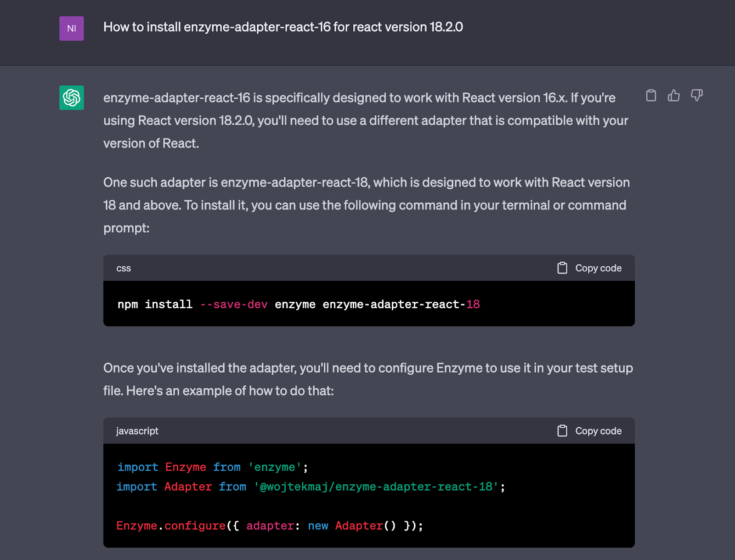The image size is (735, 560).
Task: Click the ChatGPT logo avatar
Action: 72,97
